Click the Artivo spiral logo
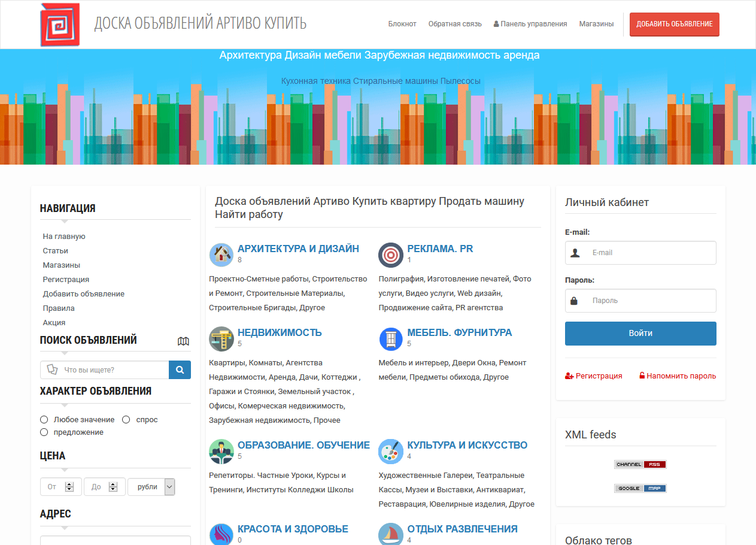The width and height of the screenshot is (756, 545). (60, 25)
